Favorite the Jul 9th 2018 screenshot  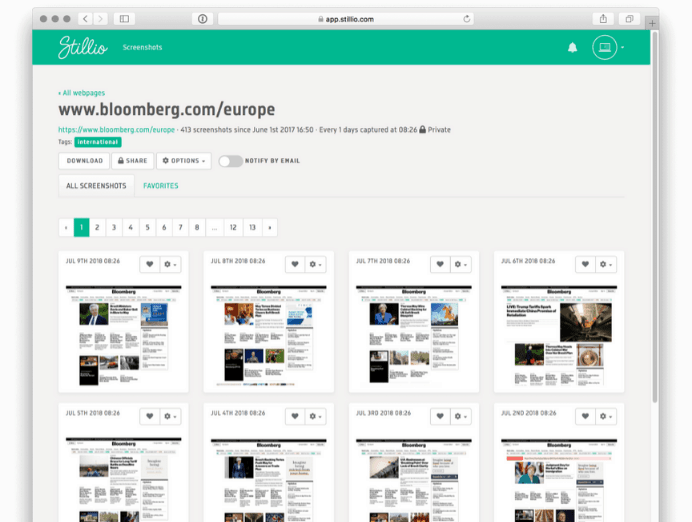[x=150, y=264]
